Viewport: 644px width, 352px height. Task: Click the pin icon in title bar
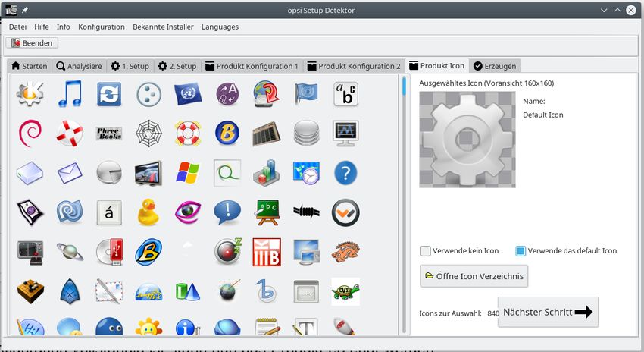pyautogui.click(x=25, y=10)
